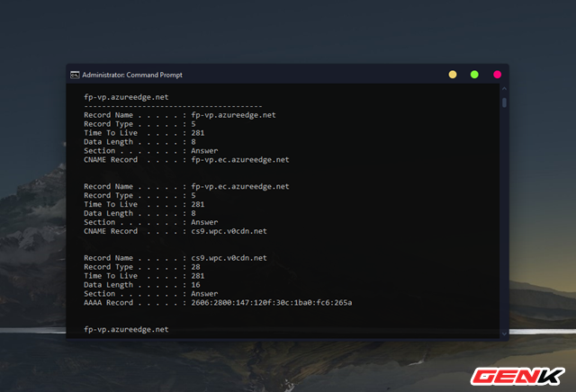The width and height of the screenshot is (576, 392).
Task: Click the scrollbar down arrow
Action: click(x=504, y=334)
